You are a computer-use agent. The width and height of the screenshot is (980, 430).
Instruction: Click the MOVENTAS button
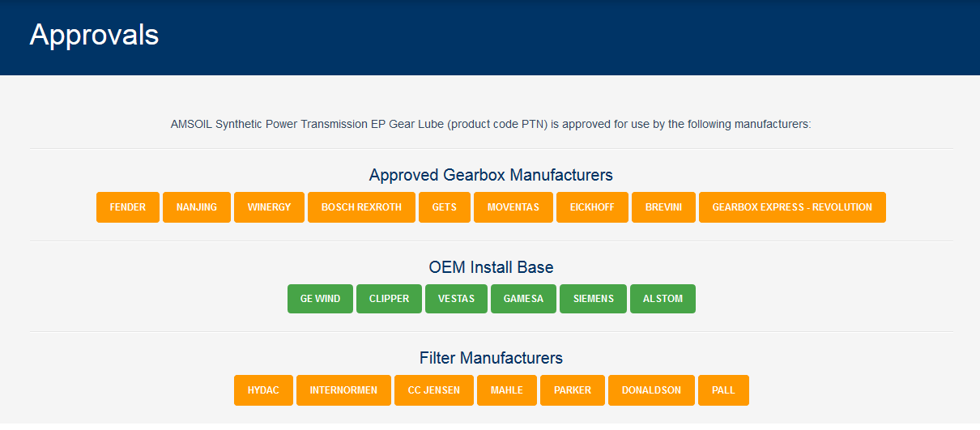(x=513, y=207)
